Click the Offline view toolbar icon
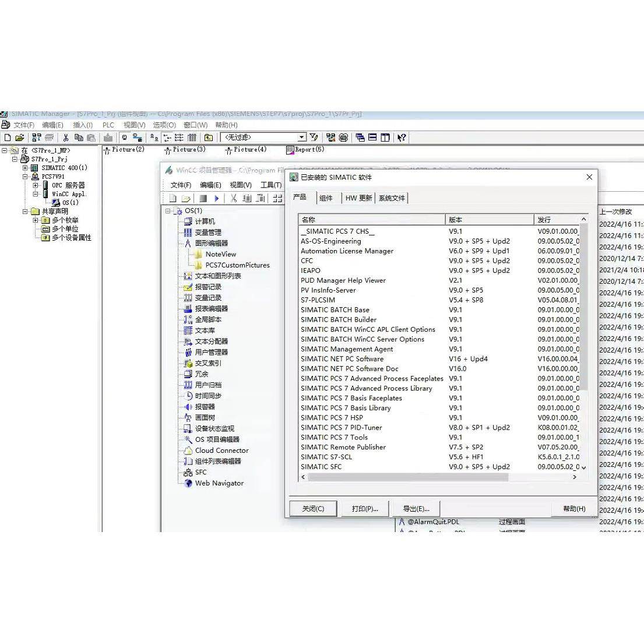This screenshot has height=644, width=644. click(x=138, y=138)
